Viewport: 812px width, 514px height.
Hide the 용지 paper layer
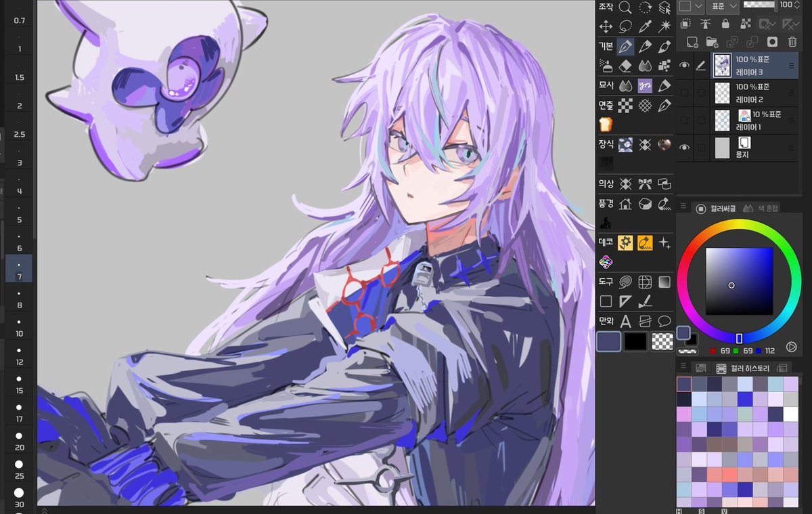(684, 147)
